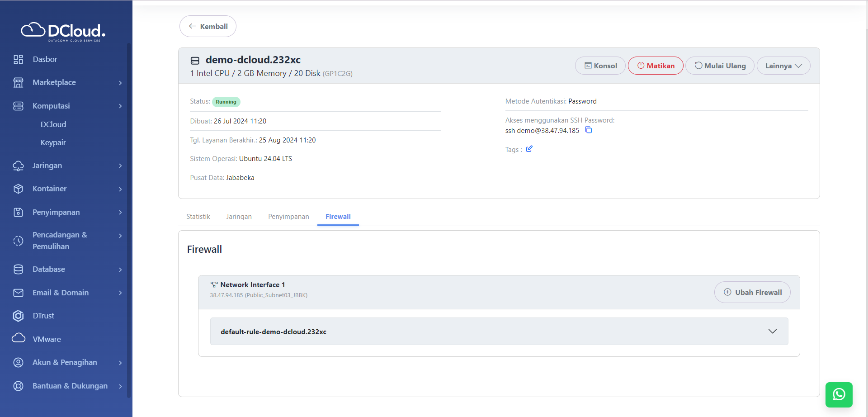Open the Lainnya dropdown menu
This screenshot has height=417, width=868.
pos(783,66)
